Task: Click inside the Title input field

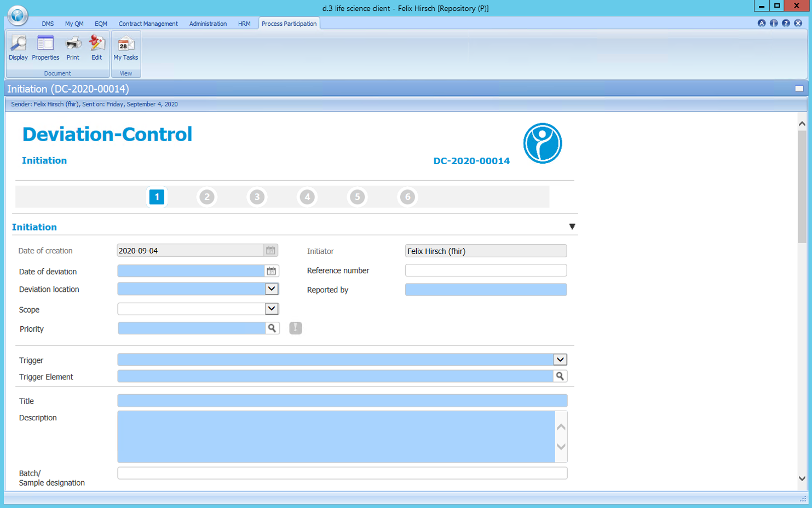Action: coord(342,400)
